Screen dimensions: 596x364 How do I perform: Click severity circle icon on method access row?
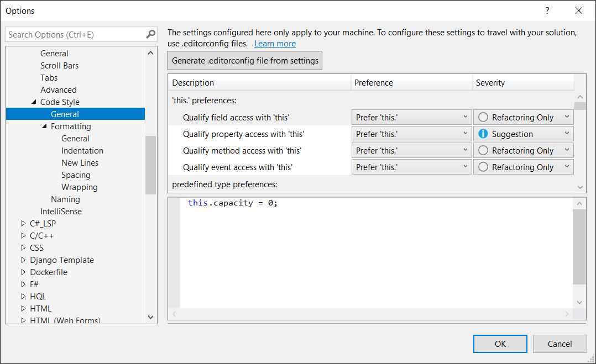pyautogui.click(x=483, y=150)
